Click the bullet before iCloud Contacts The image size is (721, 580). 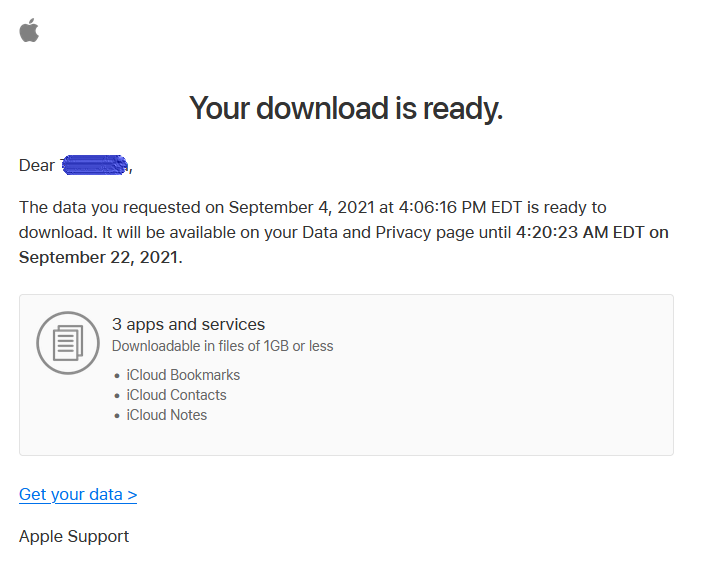click(x=117, y=396)
